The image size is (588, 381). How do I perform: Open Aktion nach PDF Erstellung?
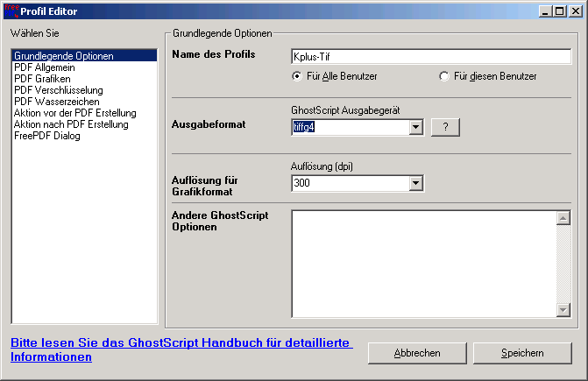(x=71, y=124)
